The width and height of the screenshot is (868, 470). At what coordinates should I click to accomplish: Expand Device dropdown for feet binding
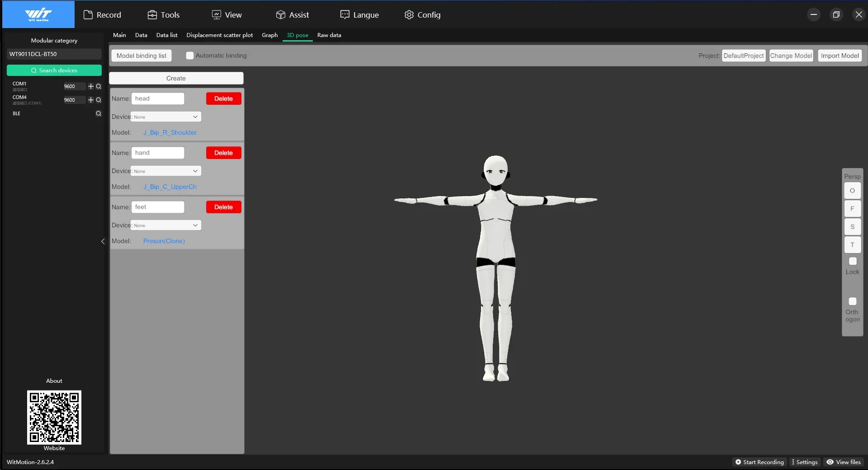pyautogui.click(x=166, y=225)
